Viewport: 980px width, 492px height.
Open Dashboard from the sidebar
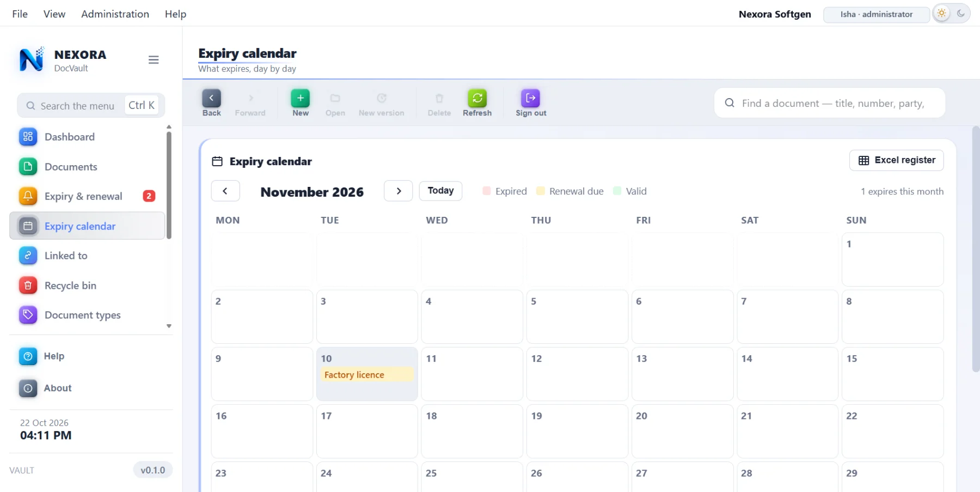87,137
